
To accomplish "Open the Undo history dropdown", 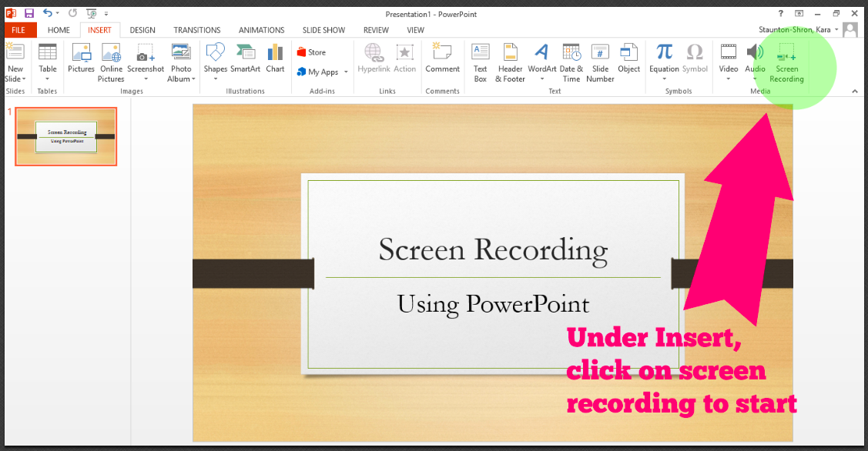I will click(58, 13).
